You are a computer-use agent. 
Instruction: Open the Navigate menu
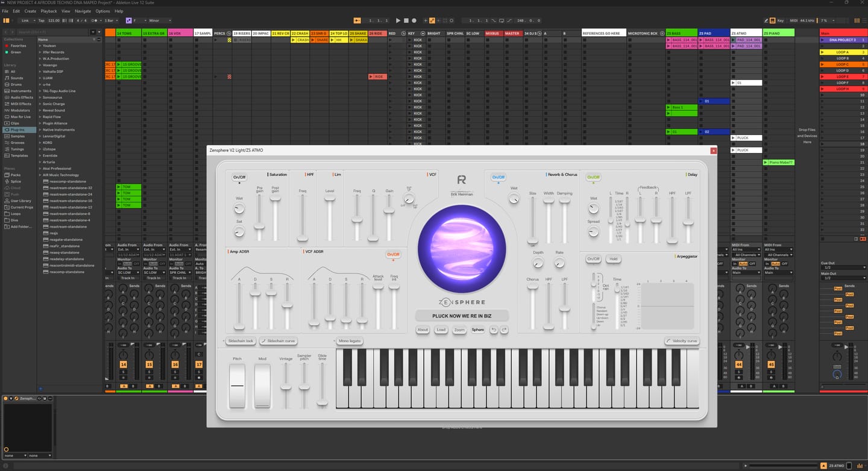83,11
